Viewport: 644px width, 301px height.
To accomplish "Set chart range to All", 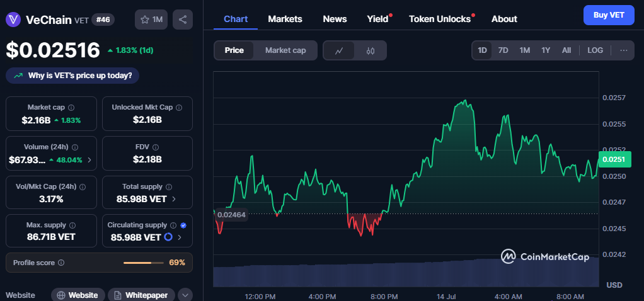I will tap(566, 50).
